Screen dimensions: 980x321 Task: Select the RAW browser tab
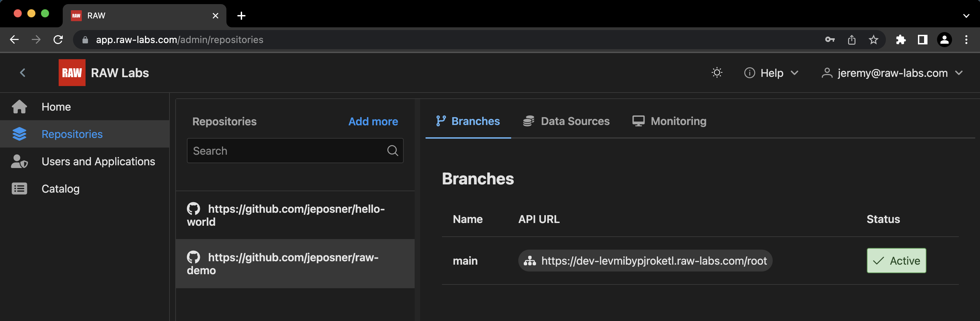(145, 16)
